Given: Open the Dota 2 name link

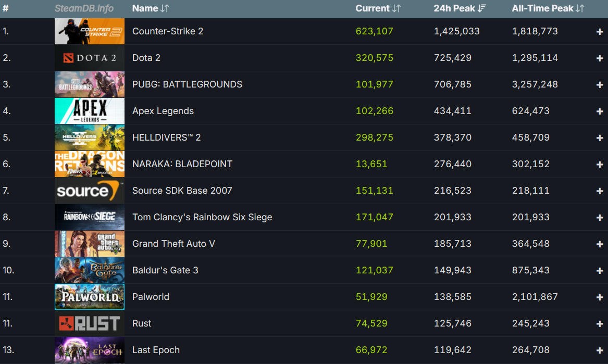Looking at the screenshot, I should (146, 58).
